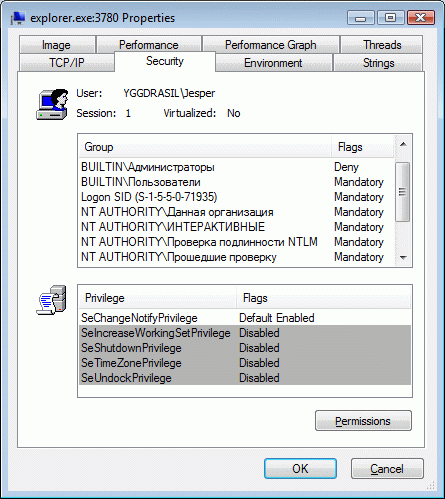Click group list scroll up arrow
Image resolution: width=445 pixels, height=499 pixels.
click(403, 144)
